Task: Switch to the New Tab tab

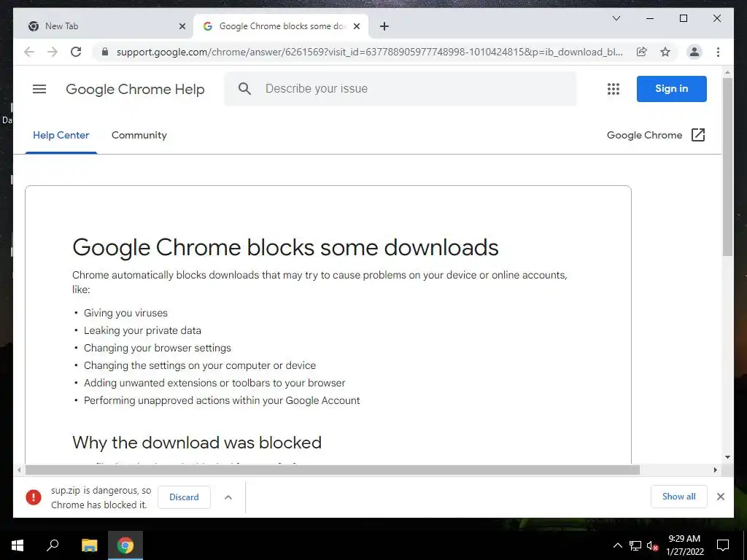Action: (104, 26)
